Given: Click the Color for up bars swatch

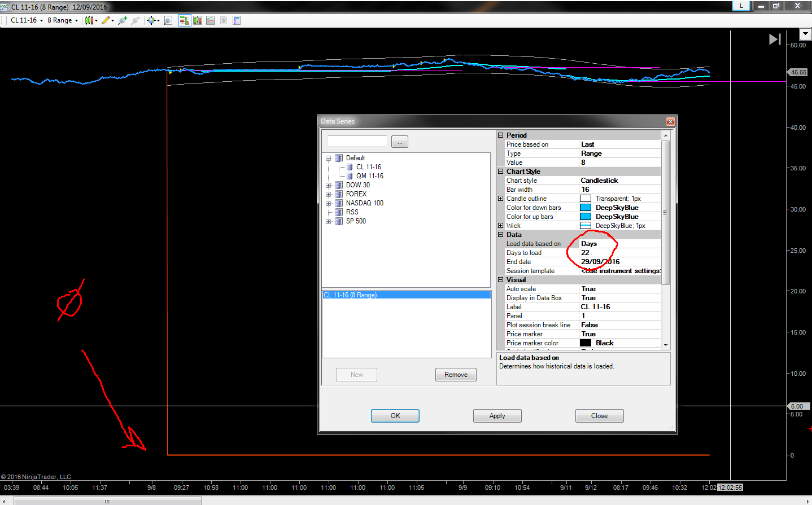Looking at the screenshot, I should coord(586,217).
